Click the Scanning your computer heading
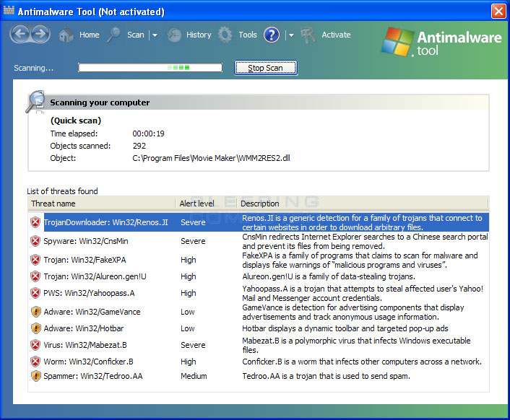Screen dimensions: 510x420 coord(100,102)
